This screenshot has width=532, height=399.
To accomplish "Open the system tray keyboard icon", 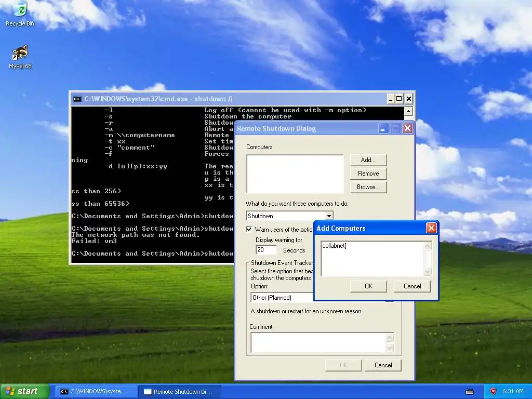I will (x=470, y=392).
